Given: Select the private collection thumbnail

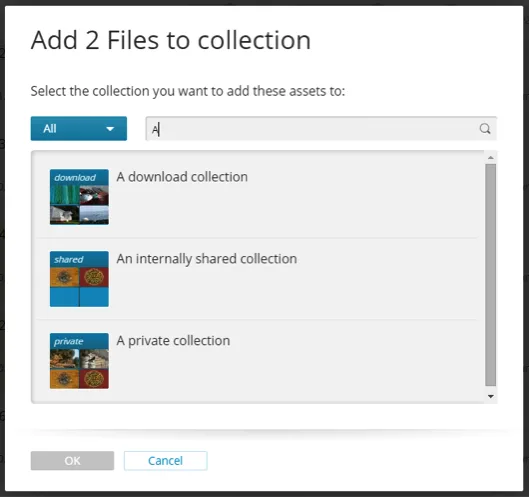Looking at the screenshot, I should [79, 361].
